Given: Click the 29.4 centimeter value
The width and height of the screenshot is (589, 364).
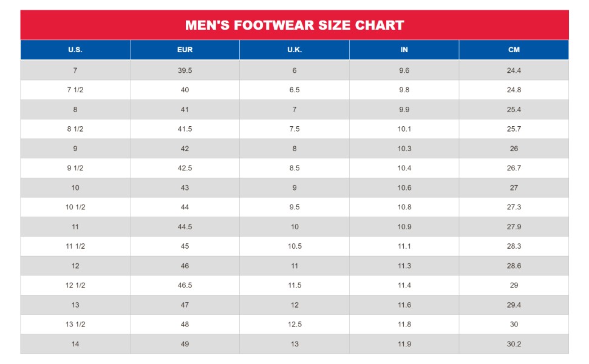Looking at the screenshot, I should [514, 305].
